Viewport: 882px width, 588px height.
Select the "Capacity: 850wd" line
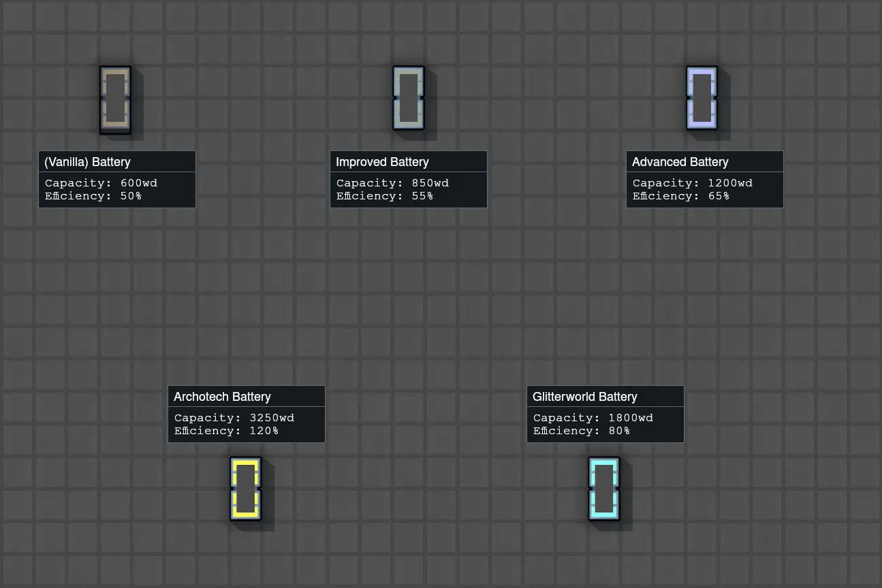pyautogui.click(x=392, y=183)
